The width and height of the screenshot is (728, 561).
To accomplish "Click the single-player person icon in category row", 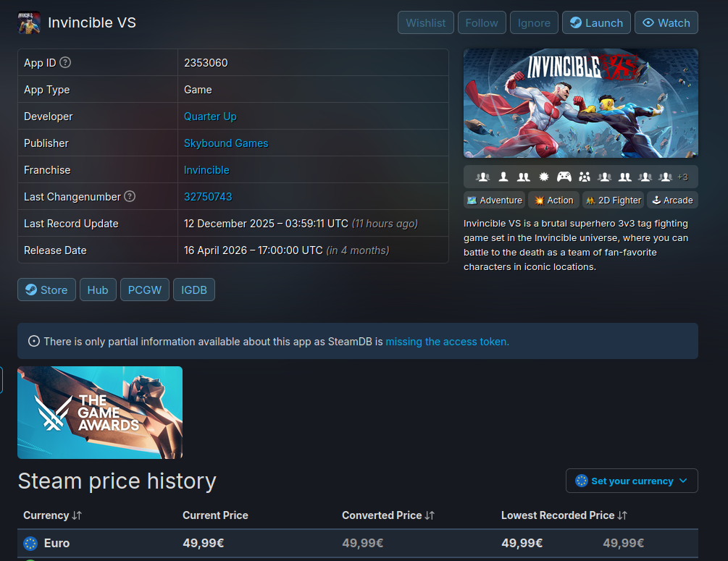I will pyautogui.click(x=503, y=177).
